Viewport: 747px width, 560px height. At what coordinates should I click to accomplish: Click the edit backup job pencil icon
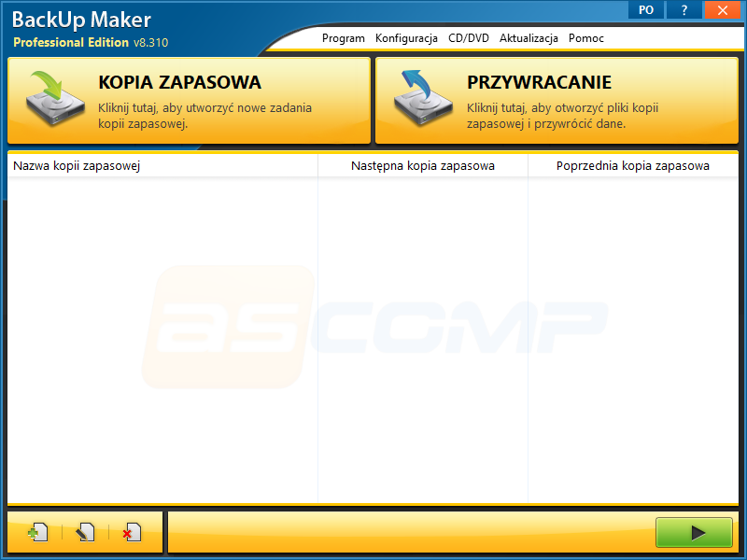[x=85, y=532]
